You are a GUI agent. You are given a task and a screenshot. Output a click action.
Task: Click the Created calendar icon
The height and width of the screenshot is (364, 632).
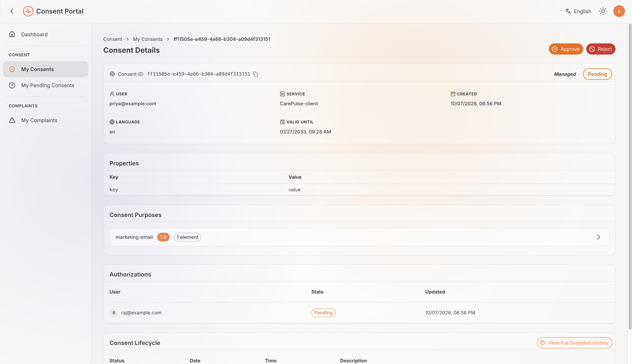click(x=453, y=94)
